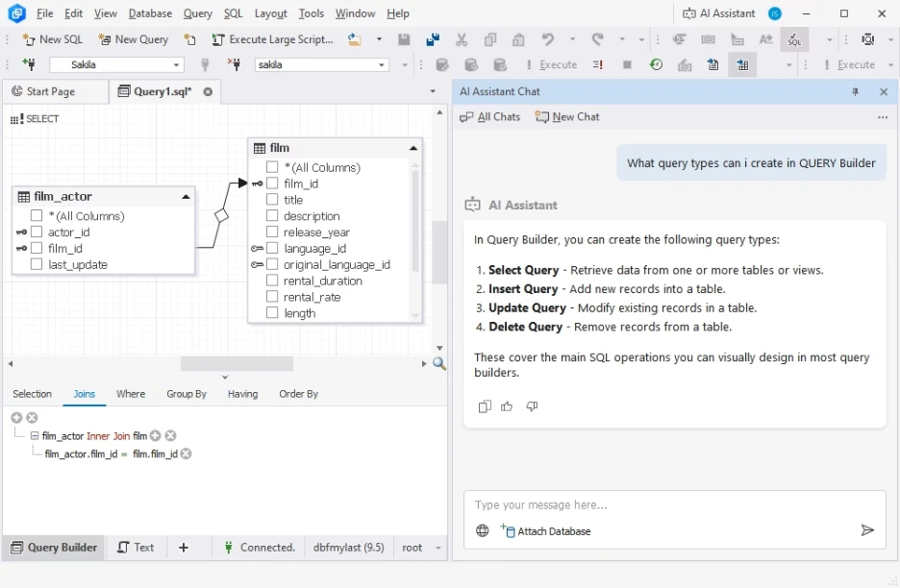Switch to the Where tab
The height and width of the screenshot is (588, 900).
[131, 394]
